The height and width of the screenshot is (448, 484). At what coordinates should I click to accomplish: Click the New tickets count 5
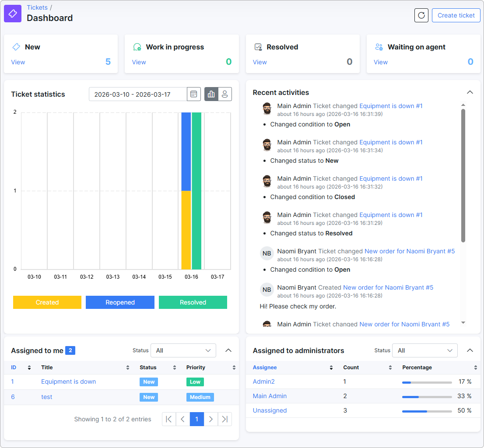pos(108,62)
